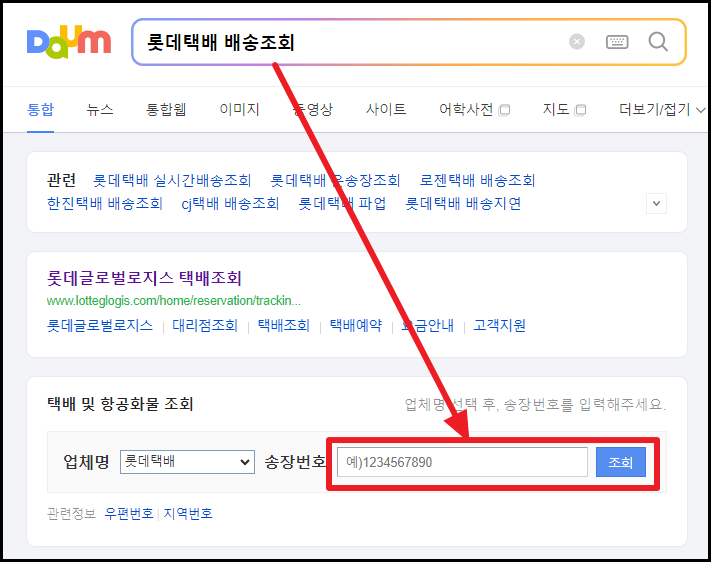The height and width of the screenshot is (562, 711).
Task: Click related search 롯데택배 배송지연
Action: click(x=463, y=203)
